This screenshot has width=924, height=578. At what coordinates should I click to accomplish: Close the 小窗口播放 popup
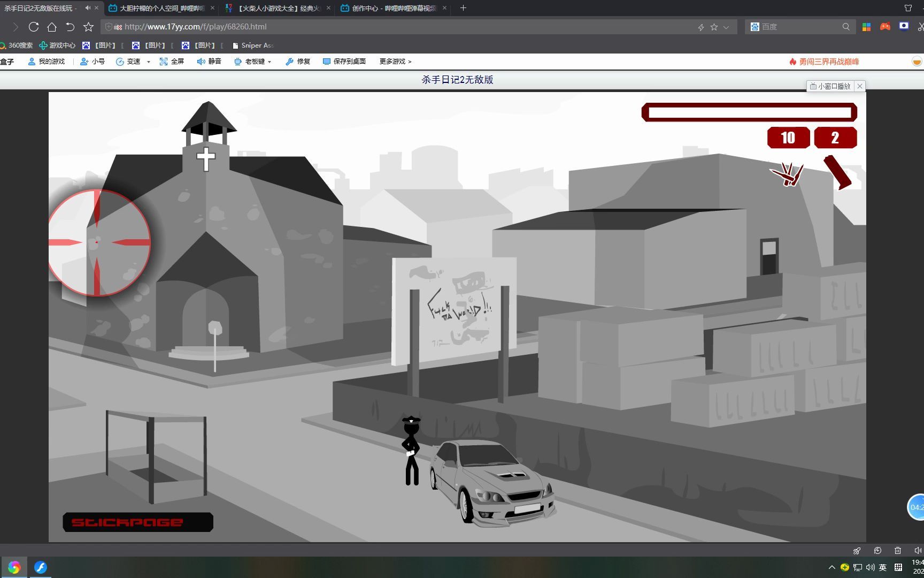coord(860,86)
